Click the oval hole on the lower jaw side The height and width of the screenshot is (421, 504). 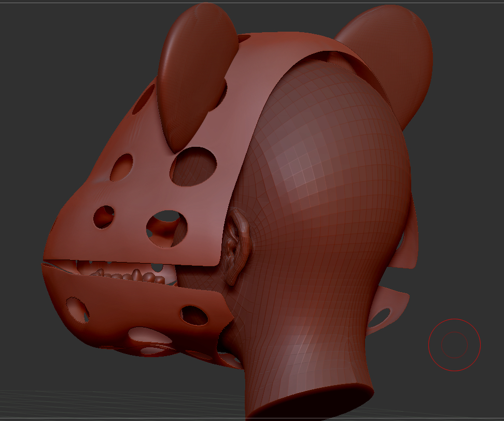click(x=194, y=315)
